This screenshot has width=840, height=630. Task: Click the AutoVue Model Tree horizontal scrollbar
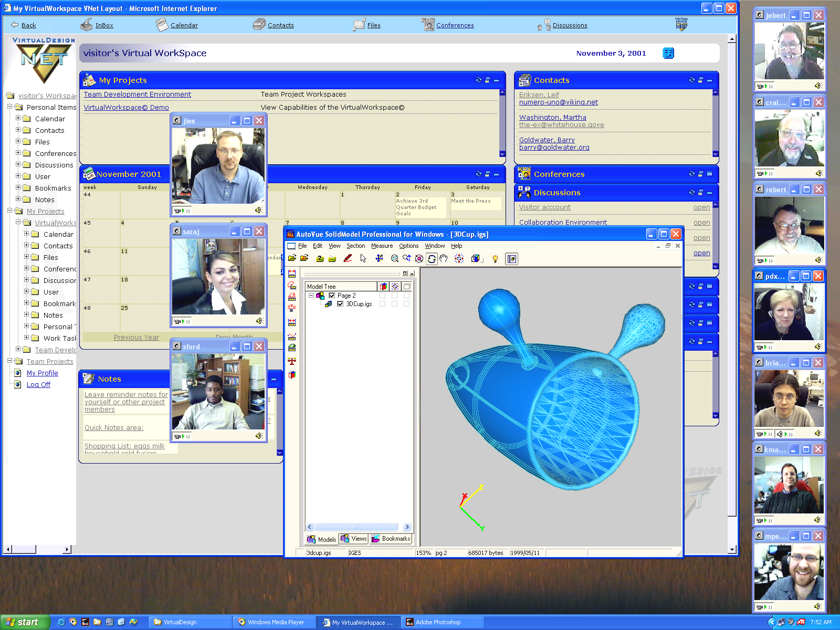(359, 527)
